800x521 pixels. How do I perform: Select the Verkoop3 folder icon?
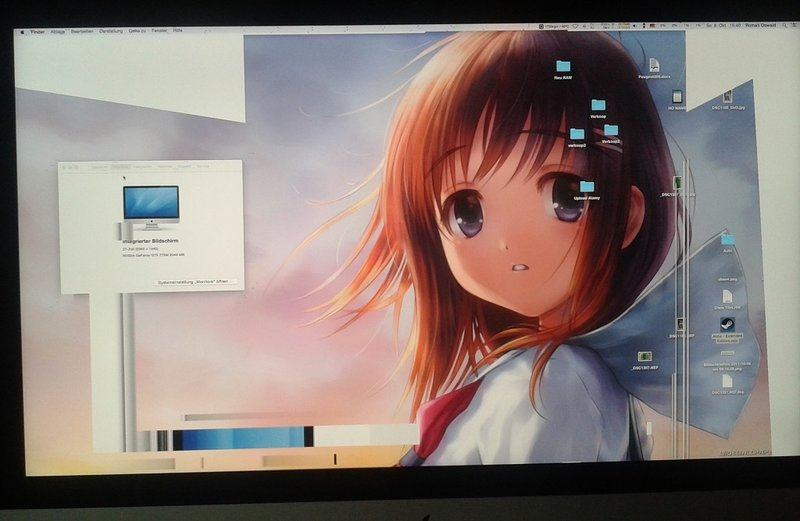[611, 130]
